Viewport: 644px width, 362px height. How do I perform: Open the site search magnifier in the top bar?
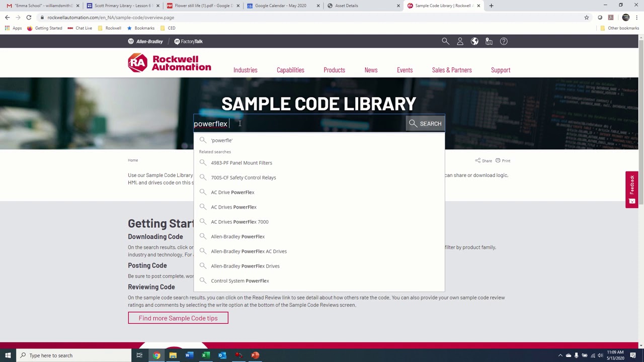[x=445, y=41]
